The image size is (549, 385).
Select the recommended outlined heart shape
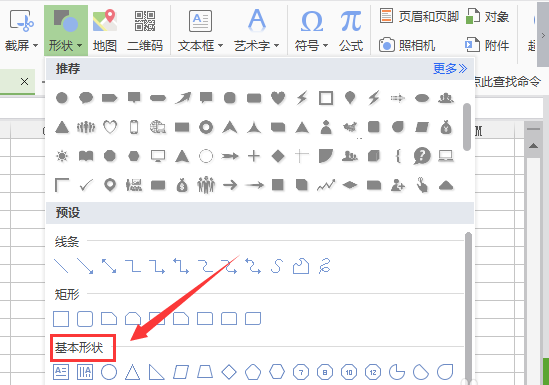coord(110,127)
